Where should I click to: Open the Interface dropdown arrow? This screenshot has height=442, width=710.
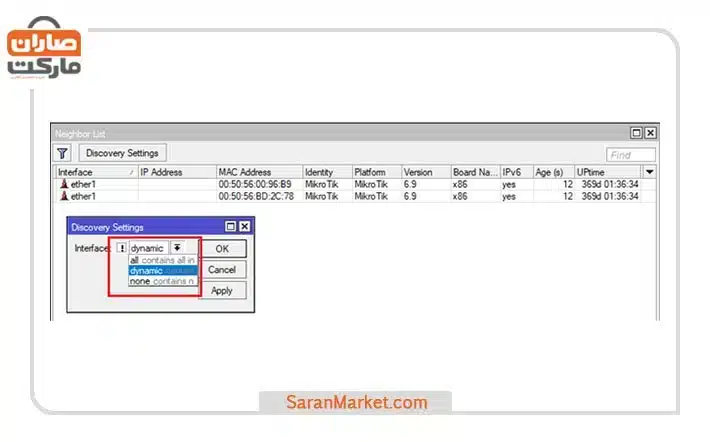[177, 248]
